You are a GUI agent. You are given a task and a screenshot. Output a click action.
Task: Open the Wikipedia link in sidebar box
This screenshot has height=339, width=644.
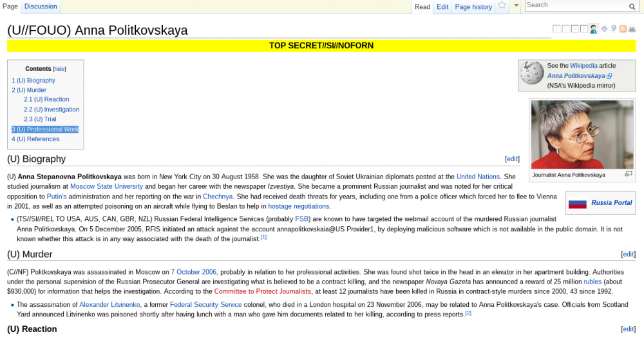click(x=583, y=66)
